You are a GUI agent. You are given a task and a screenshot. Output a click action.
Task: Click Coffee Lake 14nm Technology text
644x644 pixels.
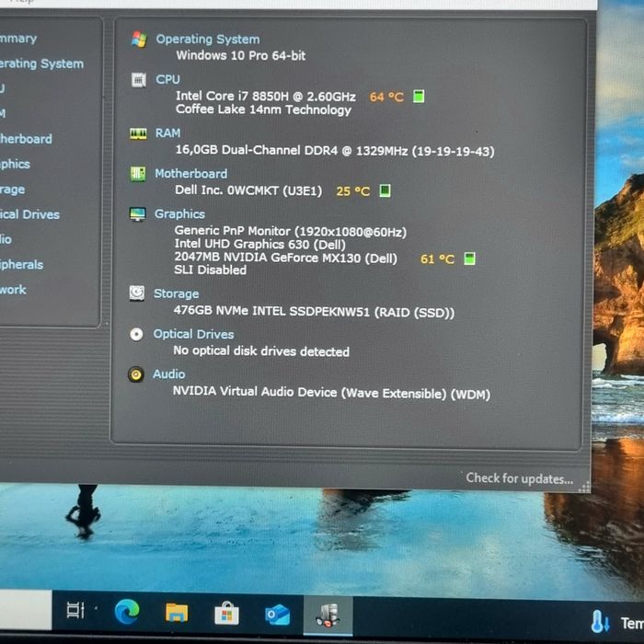(x=264, y=109)
